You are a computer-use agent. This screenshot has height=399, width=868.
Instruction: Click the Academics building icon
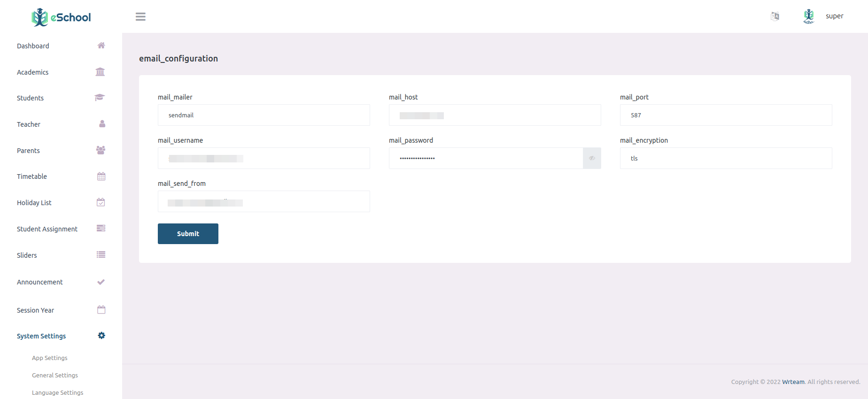point(100,72)
